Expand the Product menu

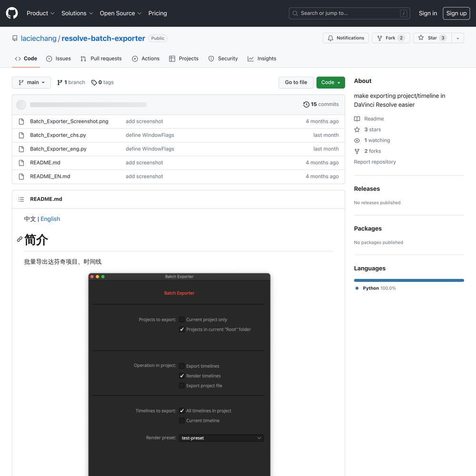(40, 13)
